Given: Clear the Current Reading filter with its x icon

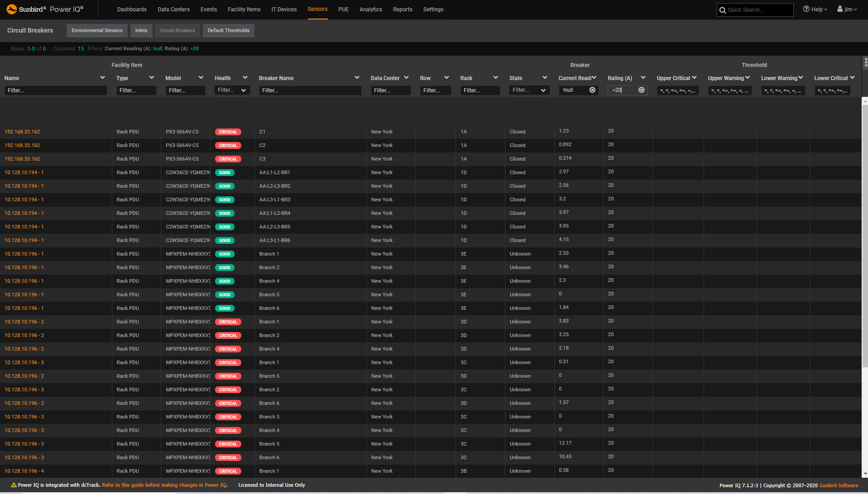Looking at the screenshot, I should coord(592,90).
